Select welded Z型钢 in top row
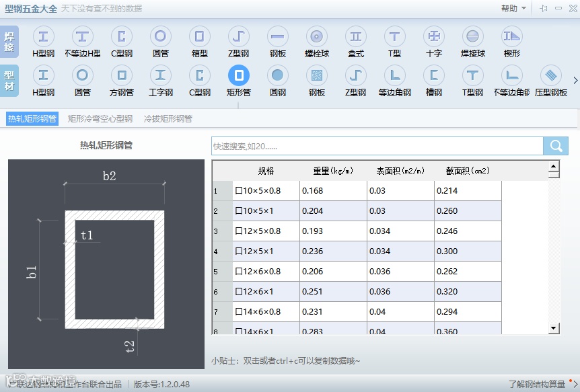580x392 pixels. click(239, 42)
